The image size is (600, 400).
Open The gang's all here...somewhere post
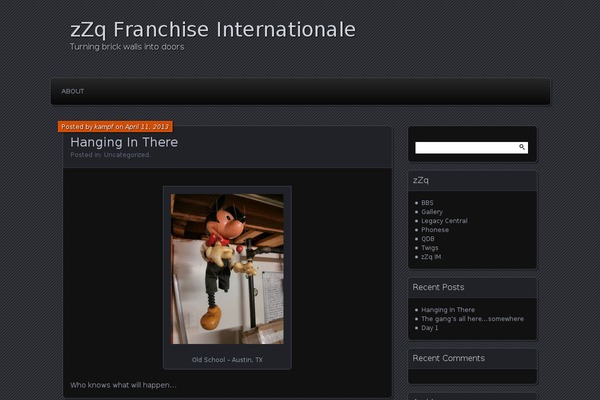pyautogui.click(x=473, y=319)
